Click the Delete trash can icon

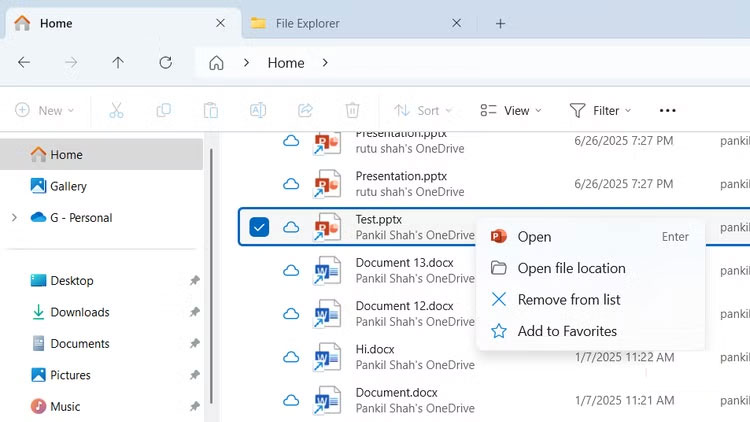pos(352,110)
